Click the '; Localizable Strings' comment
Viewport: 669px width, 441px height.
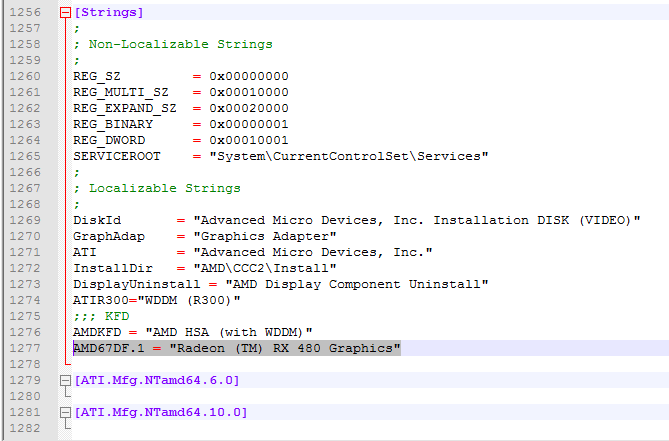pyautogui.click(x=157, y=188)
